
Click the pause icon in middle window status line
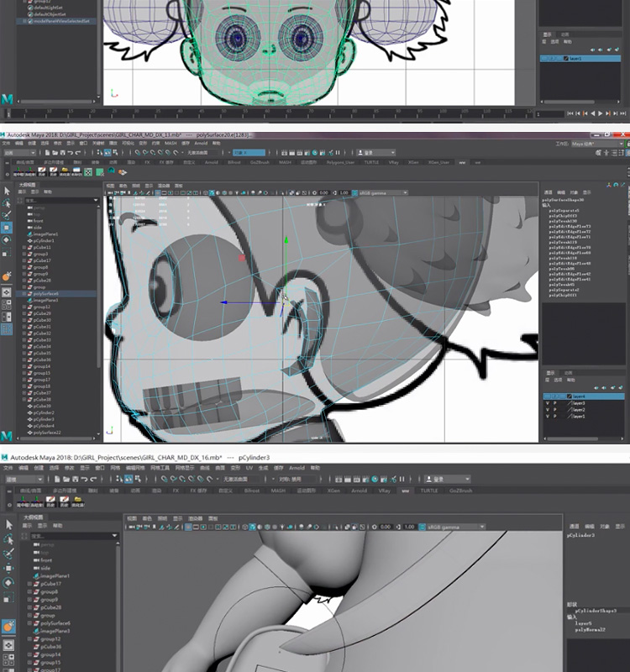click(338, 153)
